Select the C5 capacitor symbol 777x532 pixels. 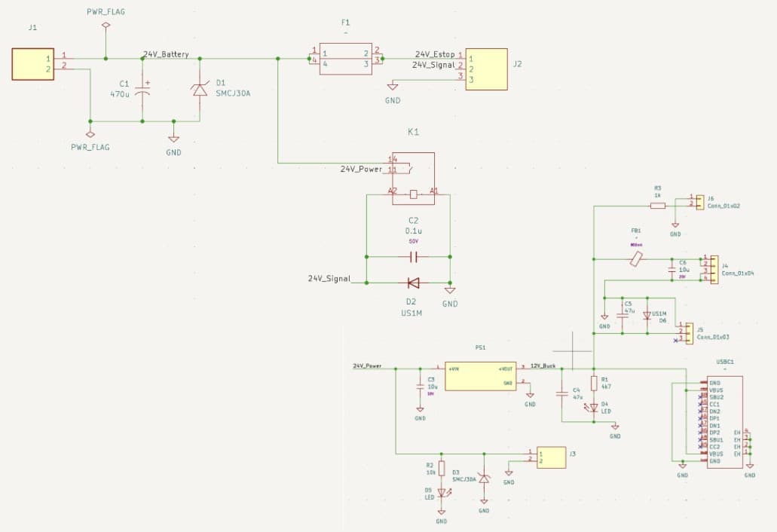pyautogui.click(x=622, y=315)
